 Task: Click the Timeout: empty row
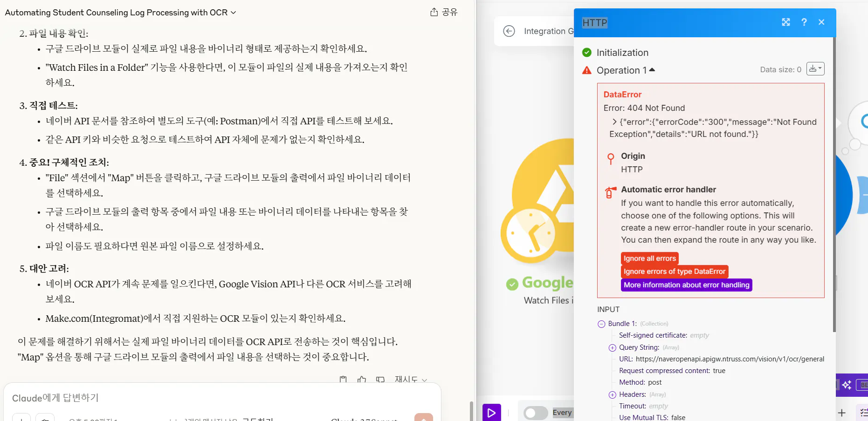pyautogui.click(x=643, y=406)
